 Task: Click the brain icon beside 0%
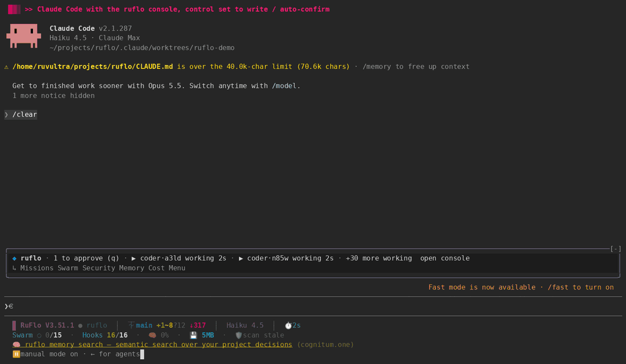tap(152, 335)
